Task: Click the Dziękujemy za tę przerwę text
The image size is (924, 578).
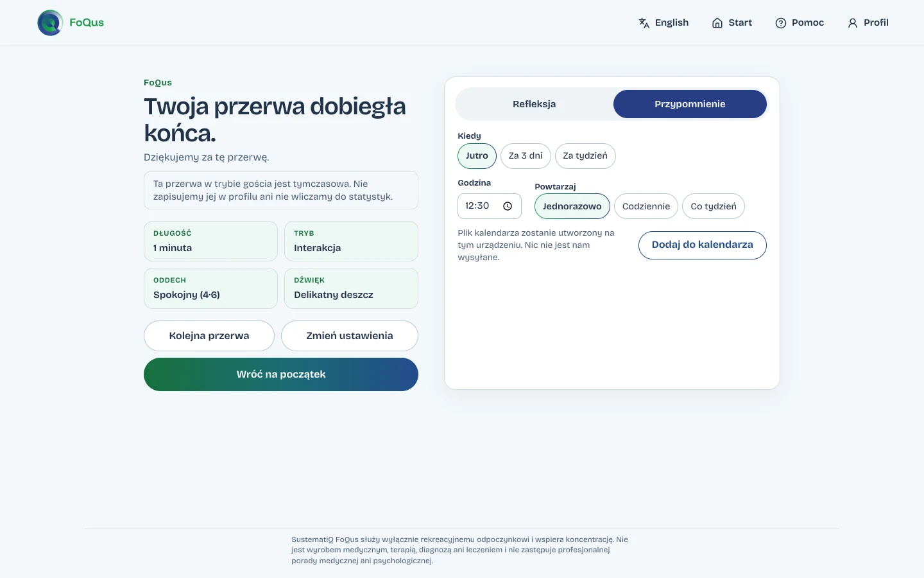Action: (207, 157)
